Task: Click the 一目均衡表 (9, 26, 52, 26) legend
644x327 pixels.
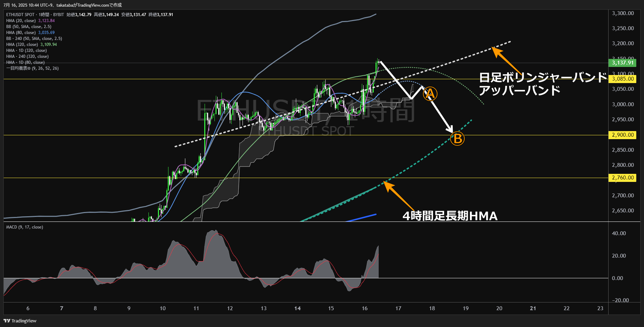Action: click(32, 68)
